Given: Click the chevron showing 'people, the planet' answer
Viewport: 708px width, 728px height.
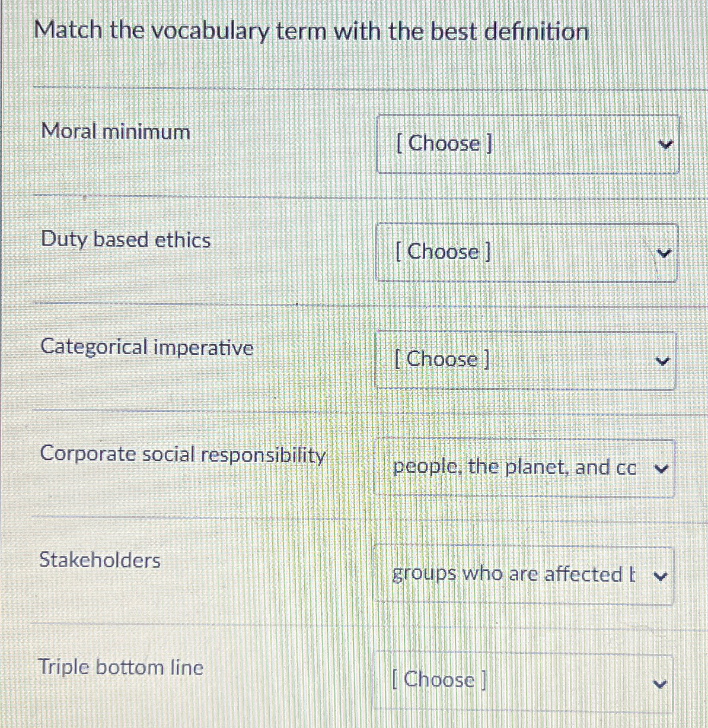Looking at the screenshot, I should point(662,468).
